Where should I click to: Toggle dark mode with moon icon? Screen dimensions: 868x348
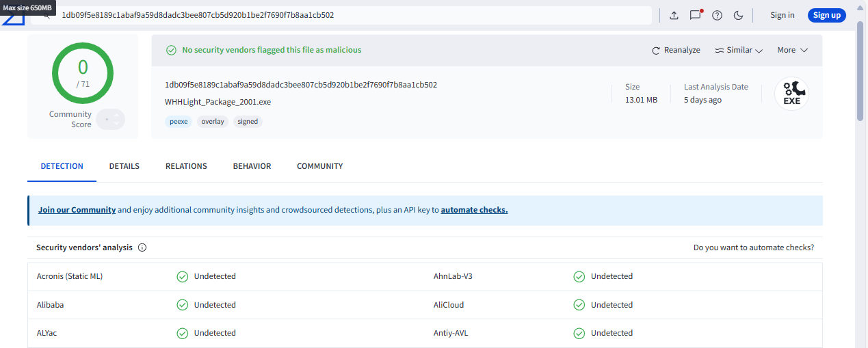tap(738, 15)
